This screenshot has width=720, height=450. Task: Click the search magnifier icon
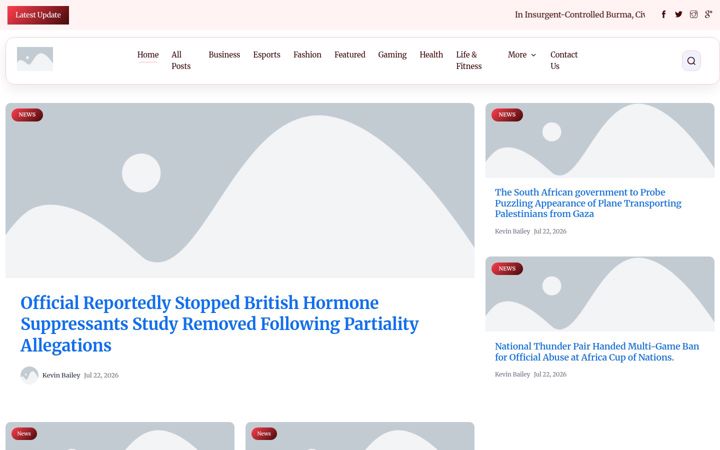pos(691,61)
